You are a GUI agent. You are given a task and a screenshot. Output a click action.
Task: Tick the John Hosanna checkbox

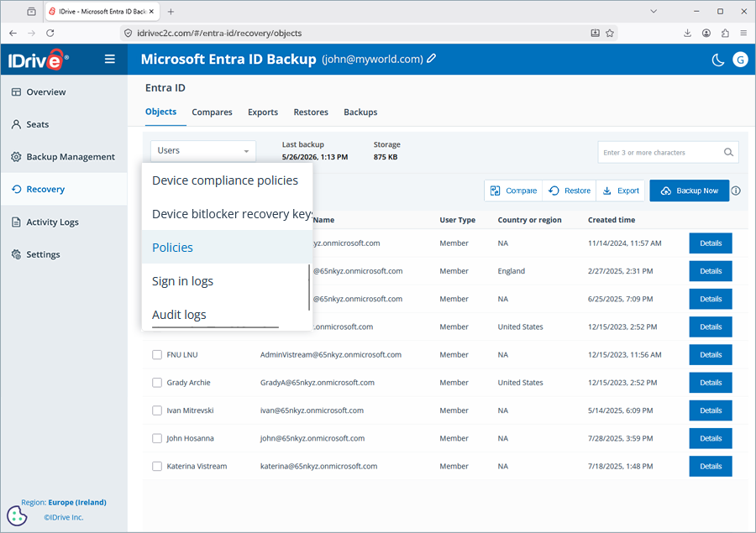[157, 438]
